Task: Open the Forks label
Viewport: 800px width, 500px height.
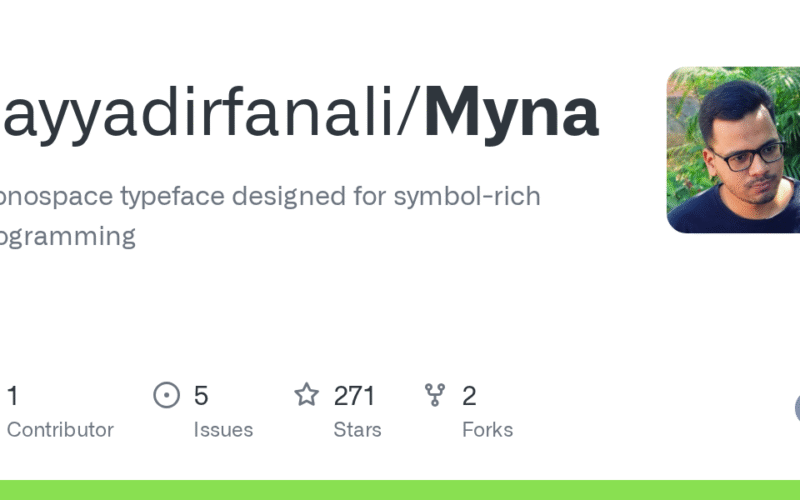Action: [487, 430]
